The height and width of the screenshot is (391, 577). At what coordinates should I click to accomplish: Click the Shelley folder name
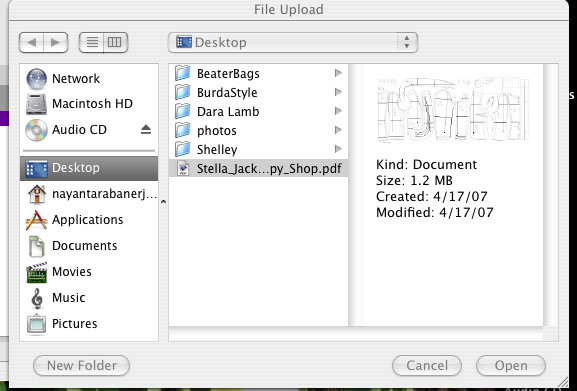click(x=217, y=150)
